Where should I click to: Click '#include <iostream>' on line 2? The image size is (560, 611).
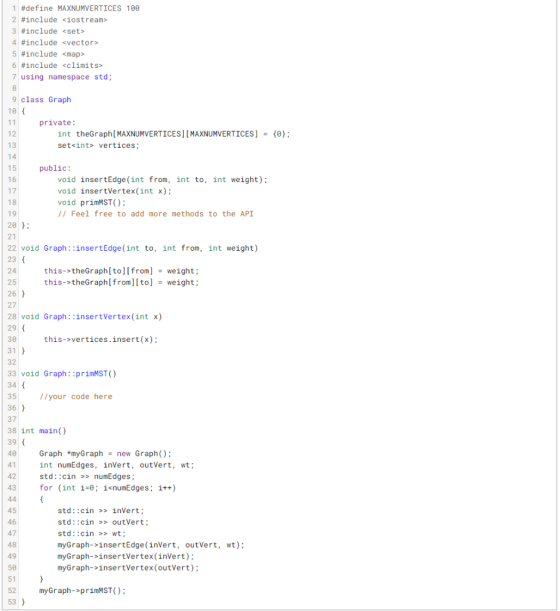[64, 20]
